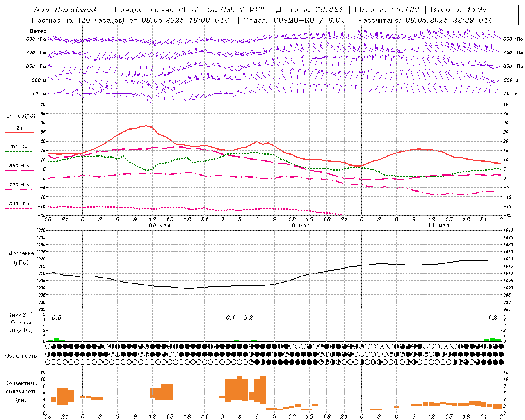Click the 2м temperature legend entry
The height and width of the screenshot is (420, 525).
tap(19, 128)
